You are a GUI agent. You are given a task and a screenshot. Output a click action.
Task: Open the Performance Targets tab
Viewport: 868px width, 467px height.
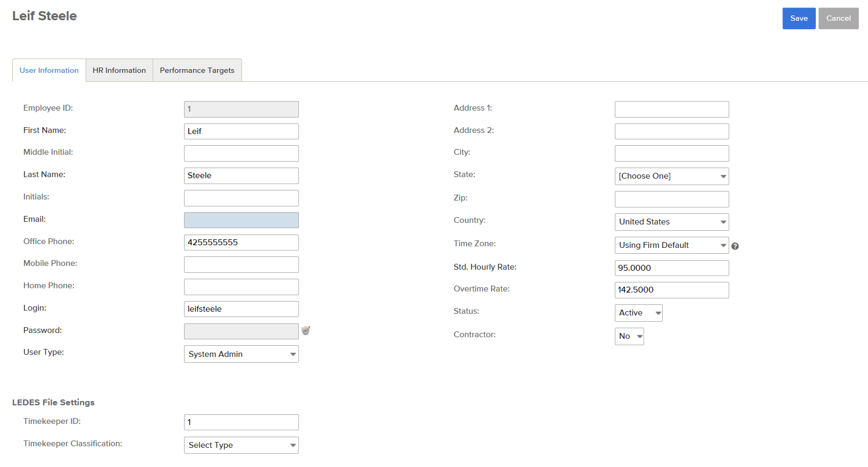(x=197, y=70)
